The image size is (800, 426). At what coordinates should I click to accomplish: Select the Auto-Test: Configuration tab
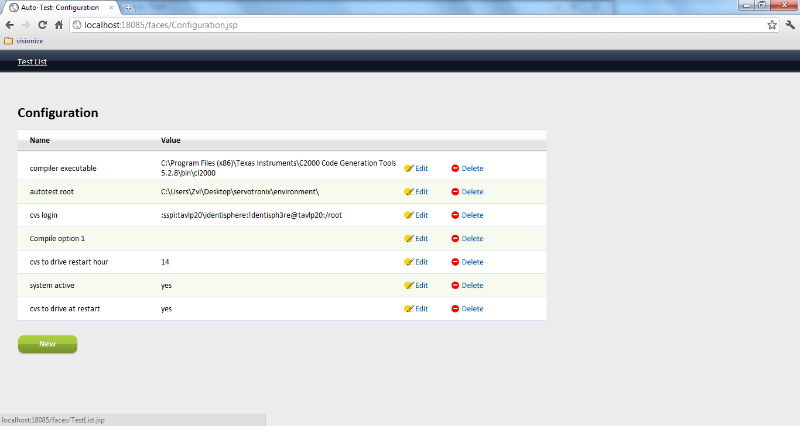pyautogui.click(x=60, y=8)
